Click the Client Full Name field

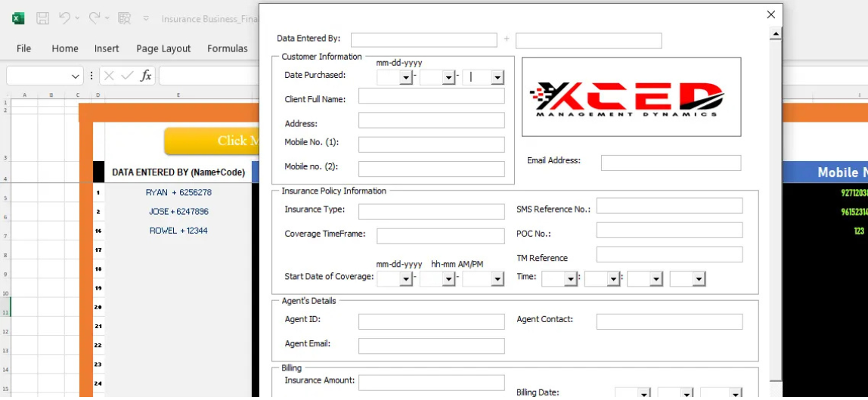pos(432,96)
